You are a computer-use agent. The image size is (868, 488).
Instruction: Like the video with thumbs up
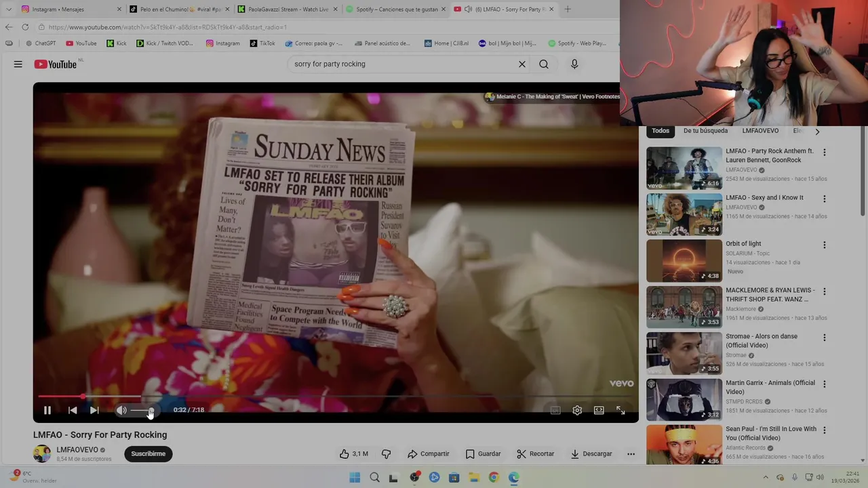[354, 453]
